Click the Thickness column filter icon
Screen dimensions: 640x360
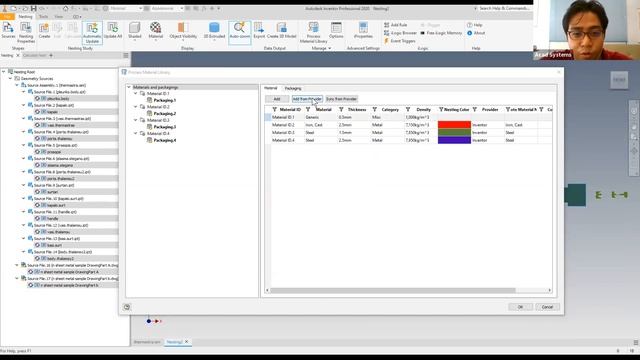click(341, 109)
